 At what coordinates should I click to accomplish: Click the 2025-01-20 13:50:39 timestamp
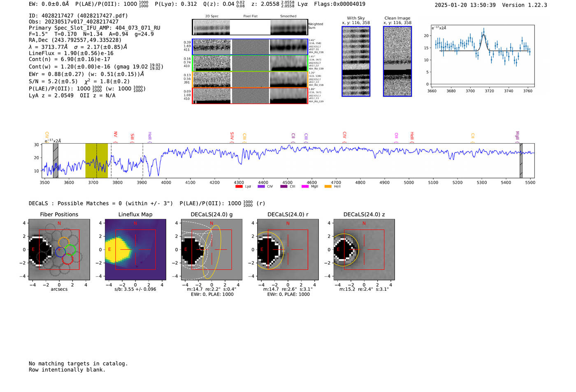[x=465, y=5]
